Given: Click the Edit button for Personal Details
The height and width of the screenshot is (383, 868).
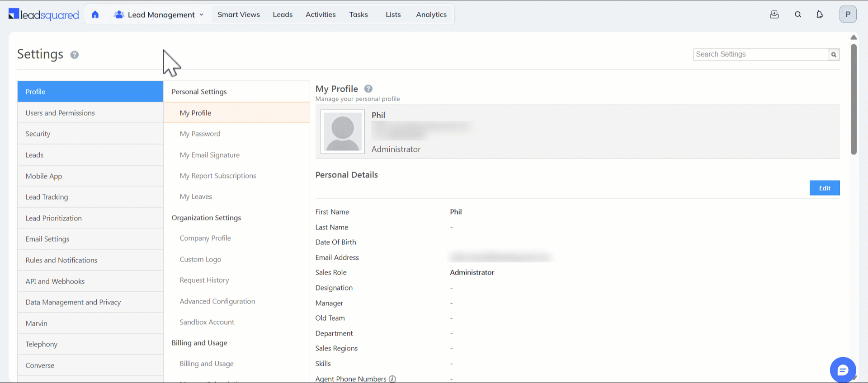Looking at the screenshot, I should [824, 188].
